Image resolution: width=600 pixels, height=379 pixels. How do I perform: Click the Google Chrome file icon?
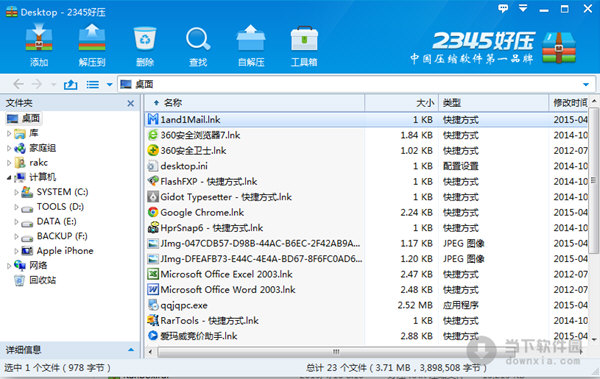coord(153,212)
